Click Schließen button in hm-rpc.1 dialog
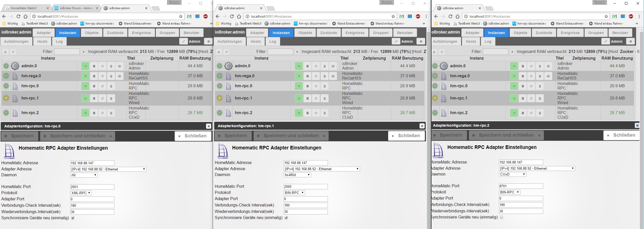 tap(407, 136)
